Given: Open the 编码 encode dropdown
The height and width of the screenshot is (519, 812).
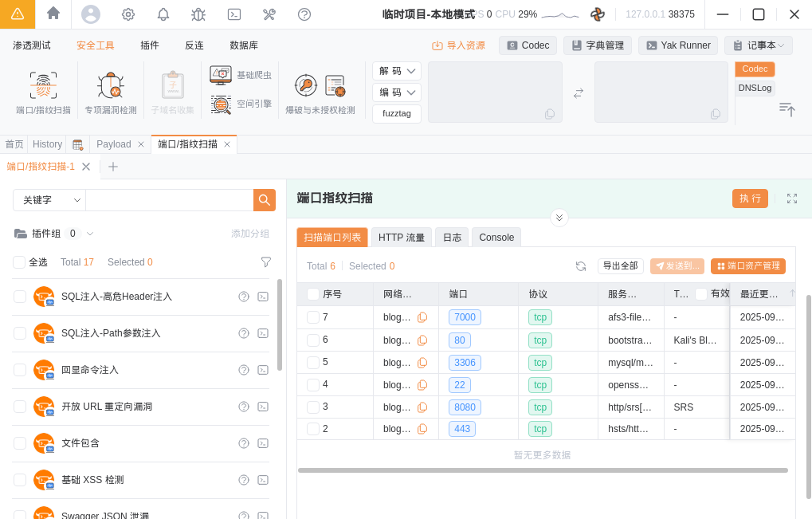Looking at the screenshot, I should coord(397,92).
